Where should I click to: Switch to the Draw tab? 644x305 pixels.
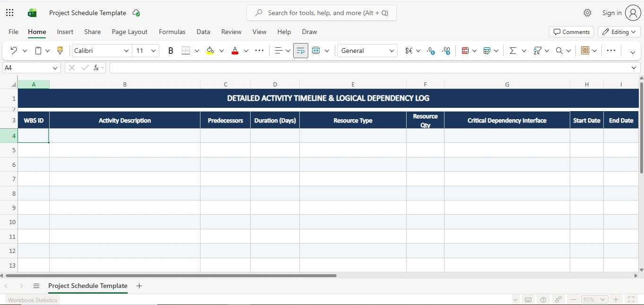pyautogui.click(x=309, y=32)
